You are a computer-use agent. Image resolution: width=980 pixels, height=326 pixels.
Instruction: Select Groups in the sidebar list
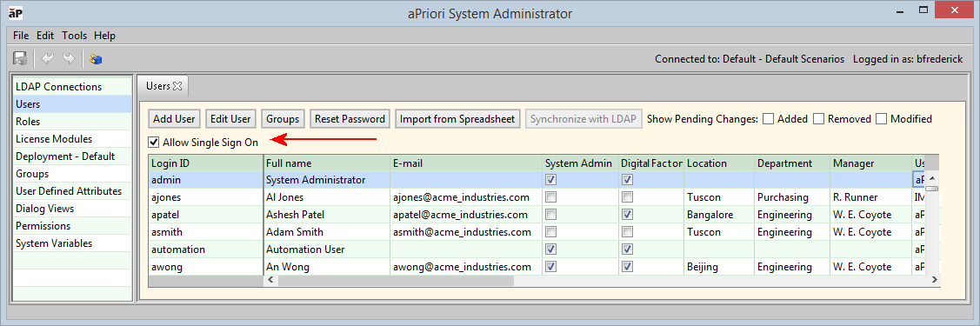point(72,174)
